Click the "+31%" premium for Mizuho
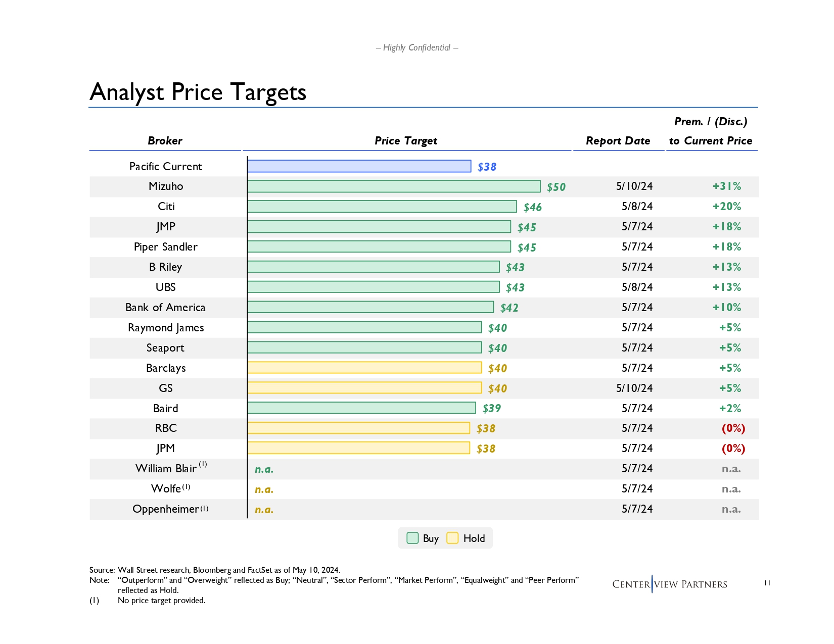The width and height of the screenshot is (834, 644). 727,186
